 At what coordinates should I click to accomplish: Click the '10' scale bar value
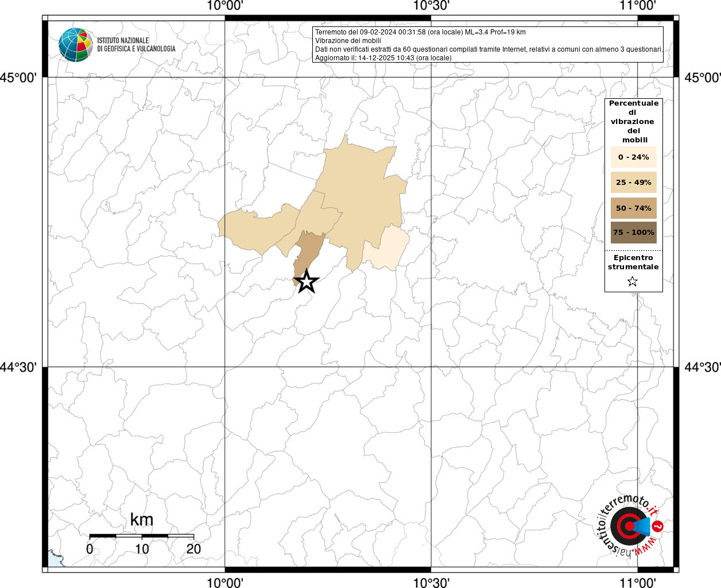click(142, 549)
